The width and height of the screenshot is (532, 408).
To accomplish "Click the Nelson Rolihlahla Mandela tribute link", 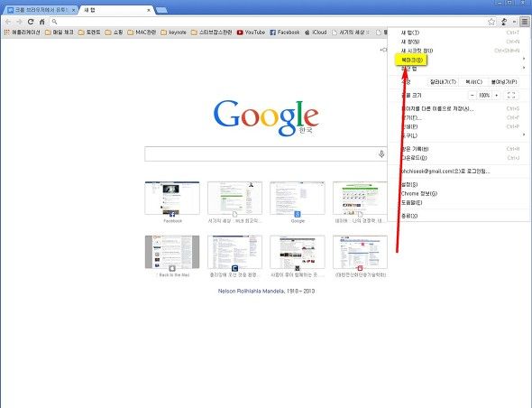I will (266, 292).
